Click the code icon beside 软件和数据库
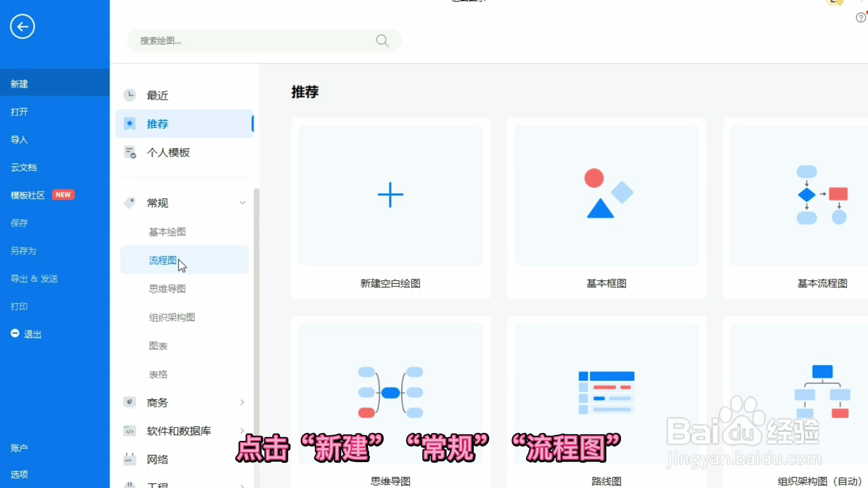The height and width of the screenshot is (488, 868). click(130, 431)
